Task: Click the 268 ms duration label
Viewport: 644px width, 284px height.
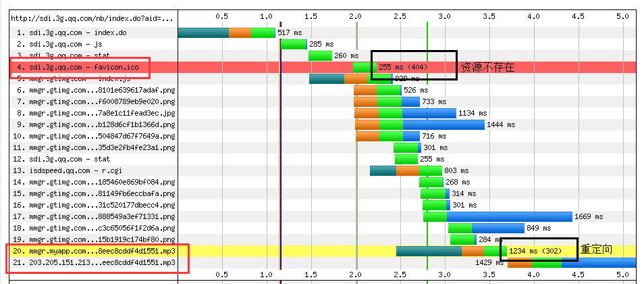Action: coord(458,182)
